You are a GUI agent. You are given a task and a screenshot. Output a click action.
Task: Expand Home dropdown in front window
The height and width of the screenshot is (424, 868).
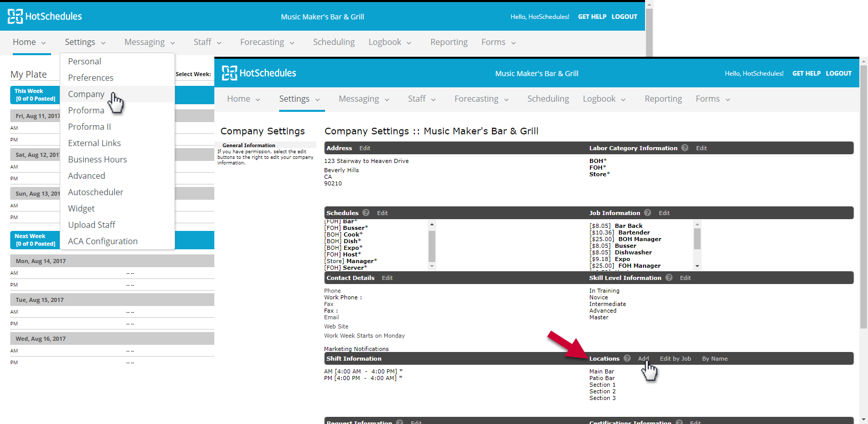click(258, 100)
